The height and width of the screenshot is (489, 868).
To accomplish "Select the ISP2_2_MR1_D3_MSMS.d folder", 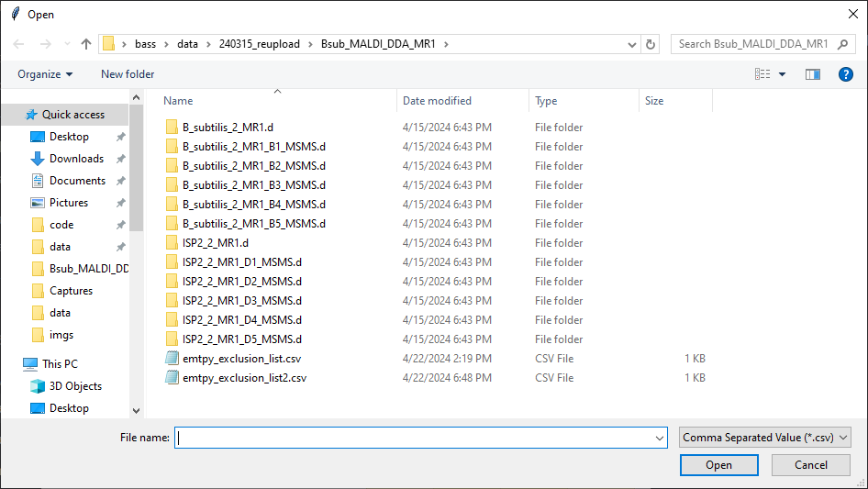I will (242, 301).
